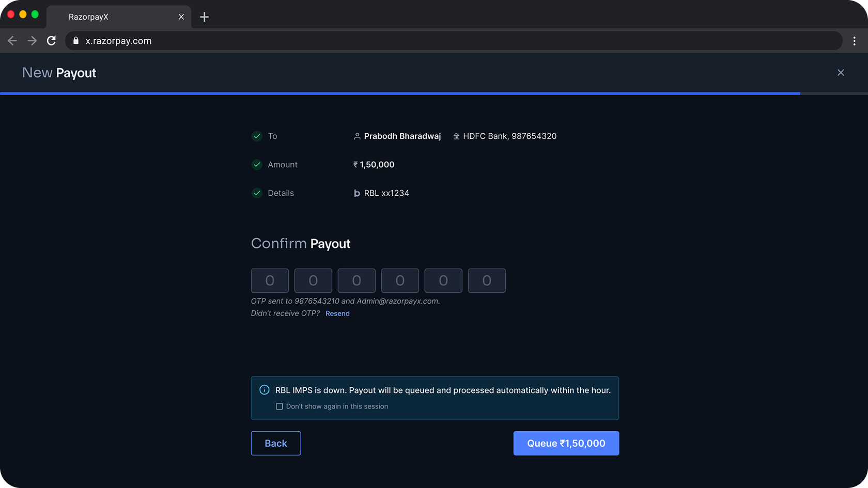
Task: Click the bank icon next to HDFC Bank
Action: [456, 136]
